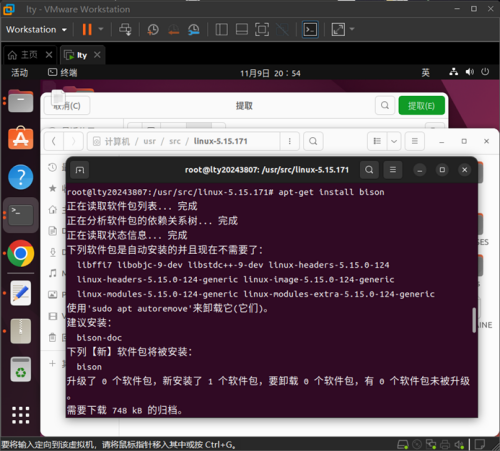The width and height of the screenshot is (500, 451).
Task: Click the search icon in 提取 dialog
Action: [x=385, y=105]
